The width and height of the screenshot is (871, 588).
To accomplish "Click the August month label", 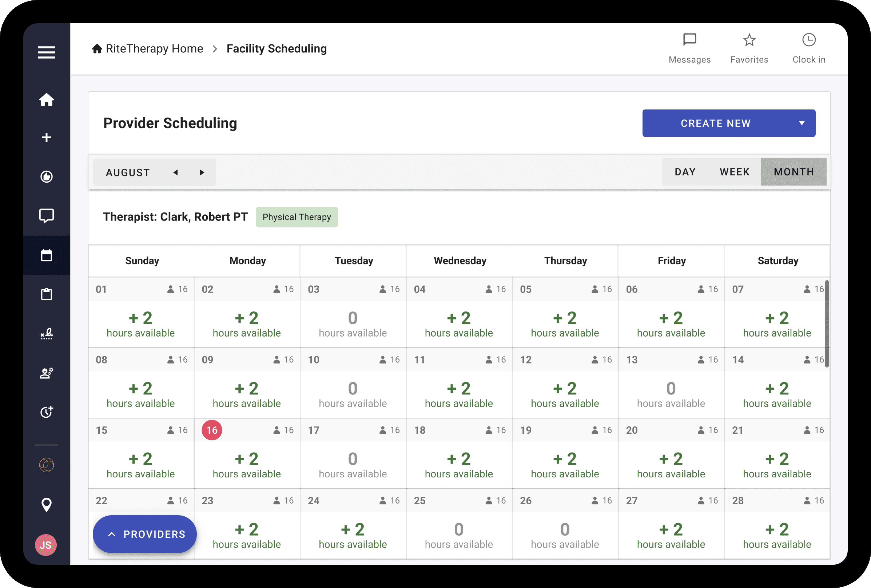I will pyautogui.click(x=128, y=172).
